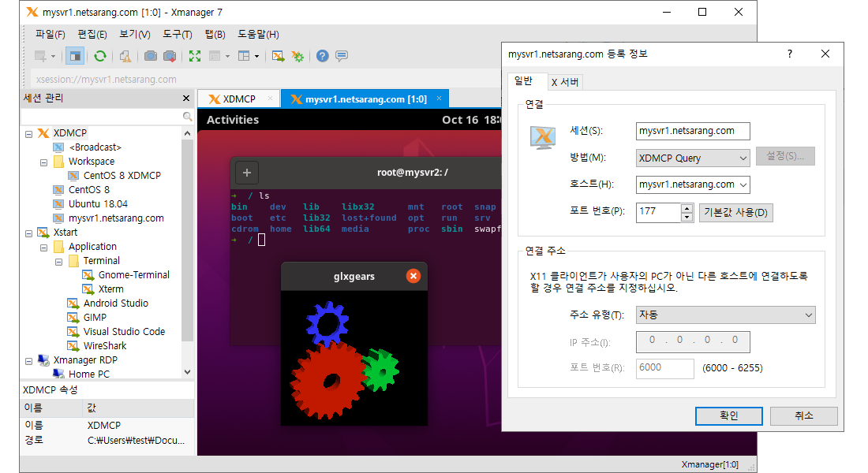868x473 pixels.
Task: Open the log warning document toolbar icon
Action: pyautogui.click(x=125, y=56)
